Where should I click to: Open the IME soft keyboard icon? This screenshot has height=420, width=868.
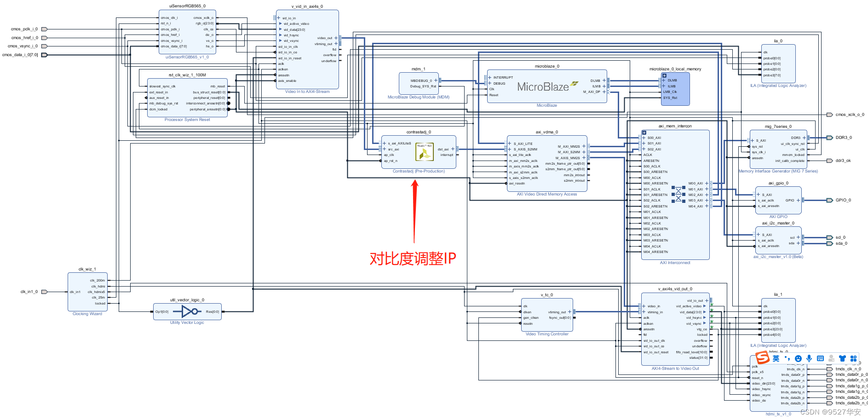coord(820,358)
